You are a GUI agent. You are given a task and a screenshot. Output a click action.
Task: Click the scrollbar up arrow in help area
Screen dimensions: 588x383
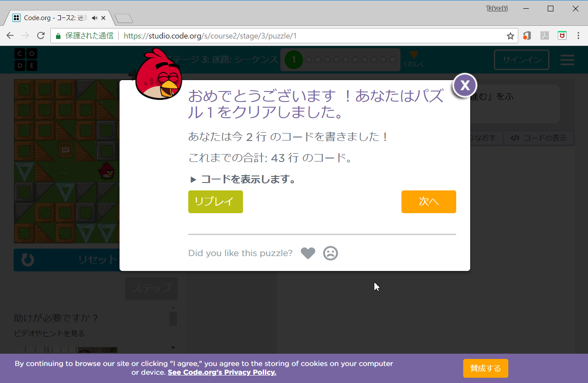coord(173,308)
